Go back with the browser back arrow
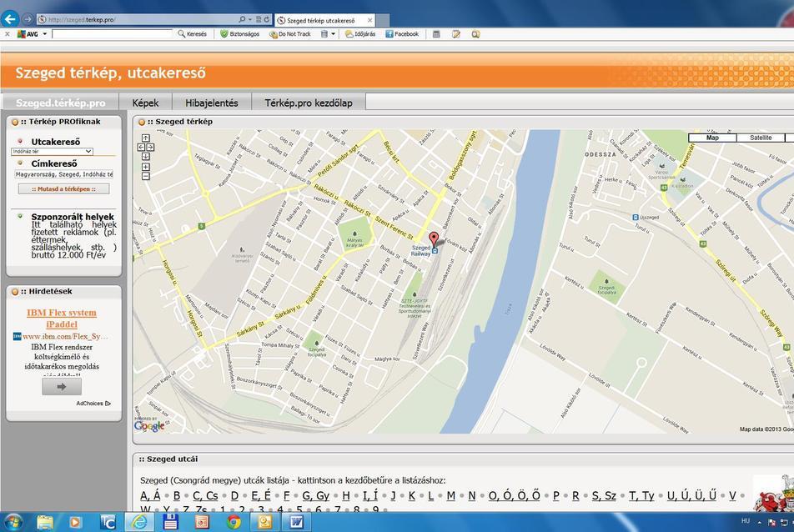The height and width of the screenshot is (532, 794). click(10, 19)
